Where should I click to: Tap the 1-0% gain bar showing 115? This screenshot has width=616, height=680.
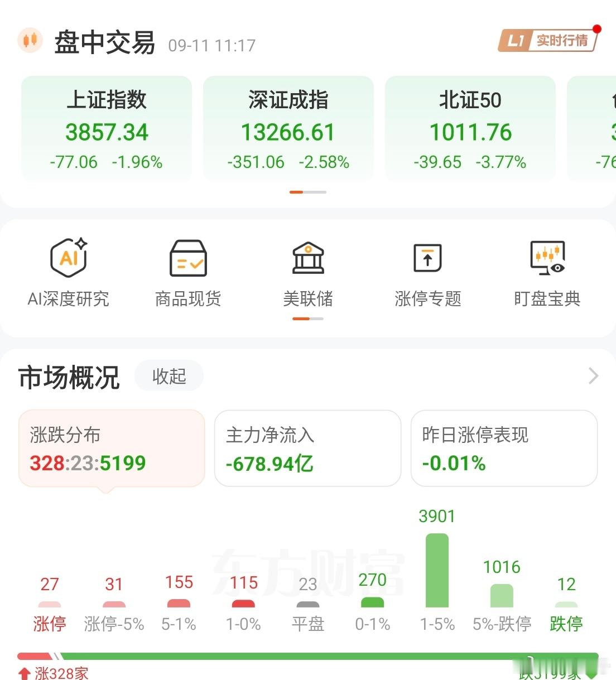click(x=243, y=604)
